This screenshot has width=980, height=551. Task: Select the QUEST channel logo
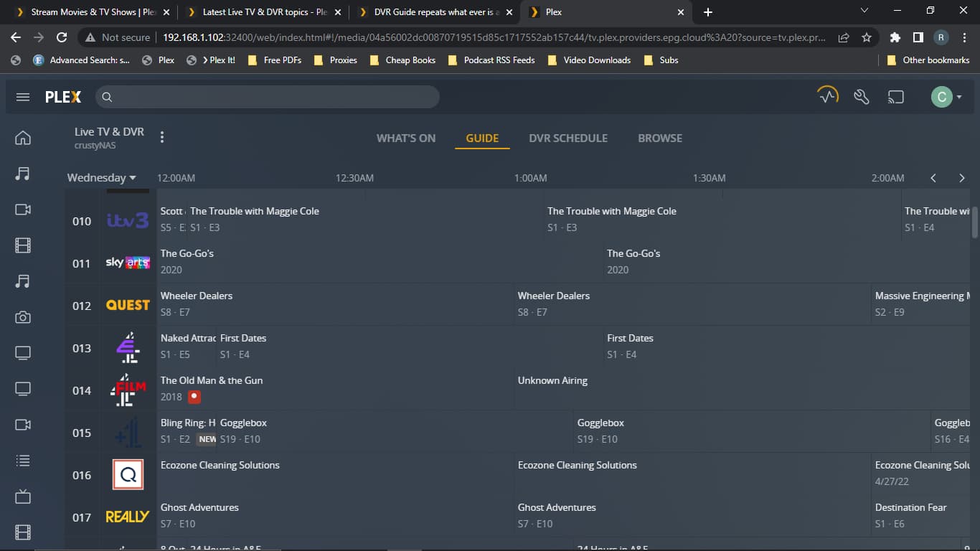point(128,305)
